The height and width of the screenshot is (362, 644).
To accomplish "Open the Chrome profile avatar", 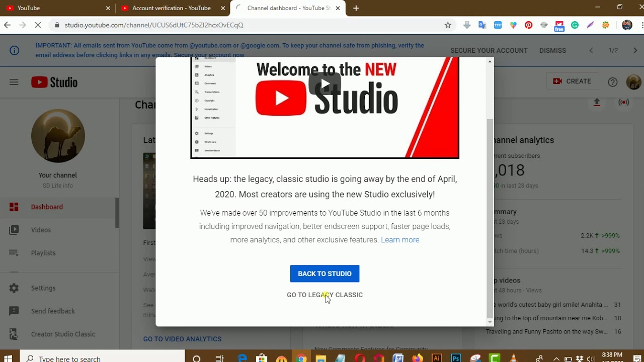I will [627, 25].
